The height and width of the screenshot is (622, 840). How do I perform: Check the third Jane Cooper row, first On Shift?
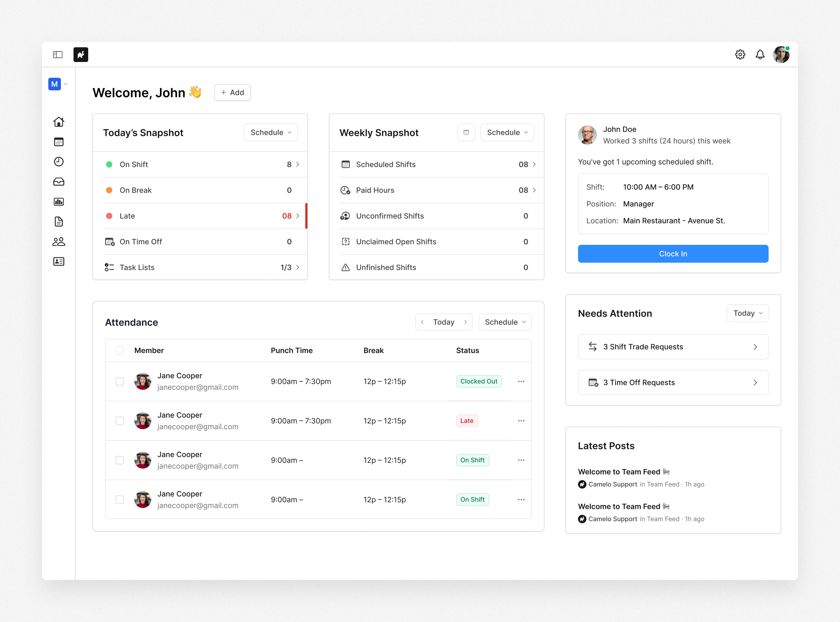pyautogui.click(x=120, y=460)
